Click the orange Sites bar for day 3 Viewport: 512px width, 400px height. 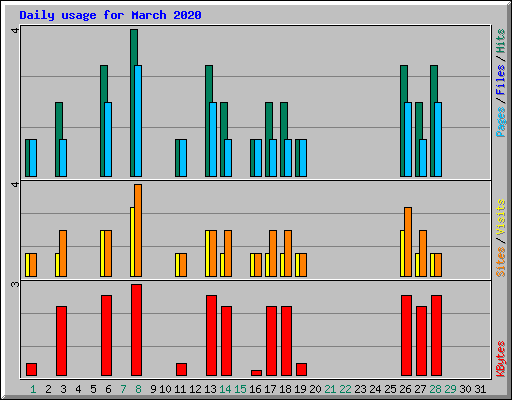tap(63, 253)
